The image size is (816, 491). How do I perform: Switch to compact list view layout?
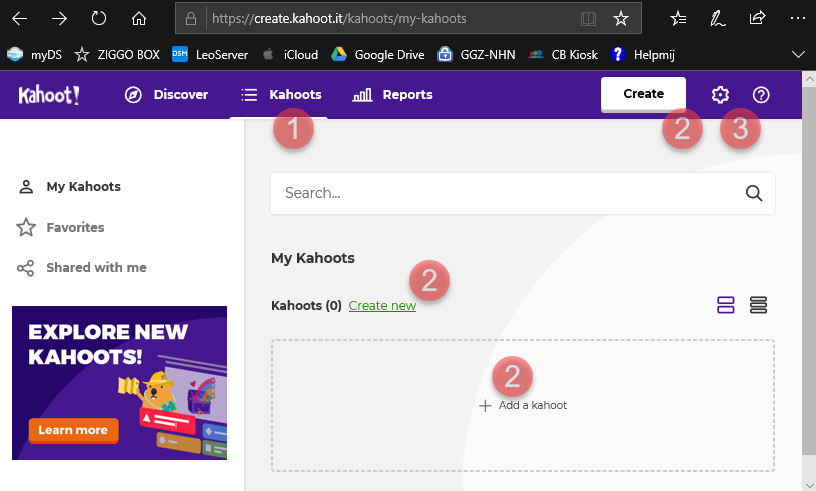click(758, 305)
